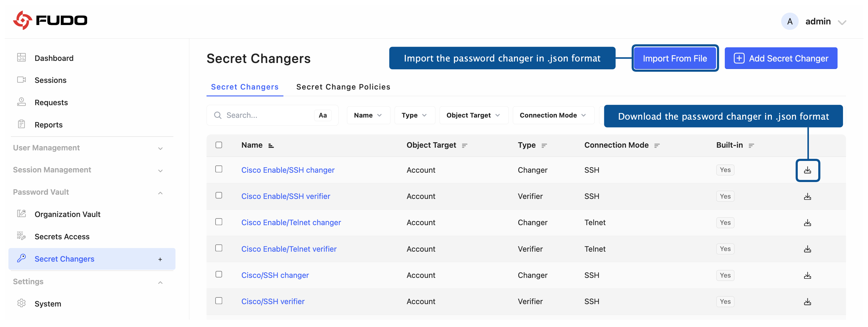
Task: Sort by the Name column icon
Action: click(271, 146)
